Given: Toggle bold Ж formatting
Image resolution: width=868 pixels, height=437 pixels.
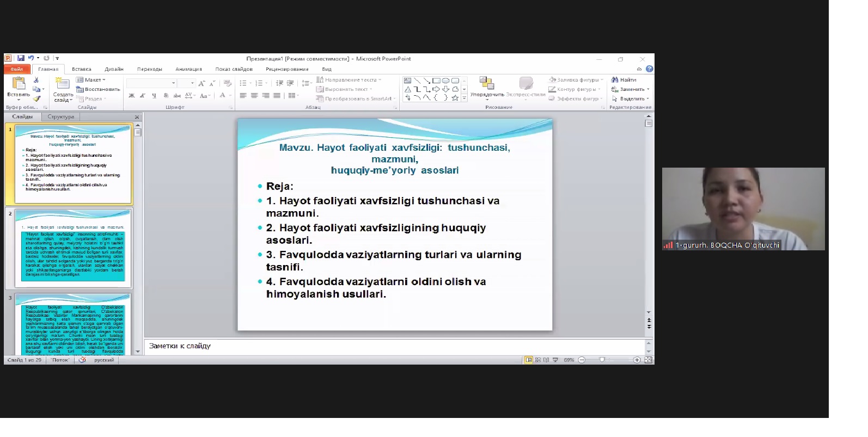Looking at the screenshot, I should click(131, 96).
